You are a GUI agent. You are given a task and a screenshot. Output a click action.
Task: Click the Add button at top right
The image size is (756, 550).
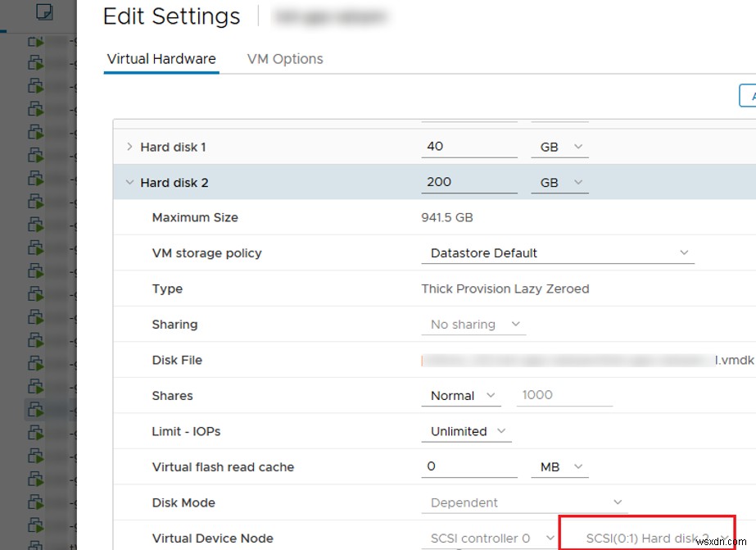[x=750, y=95]
